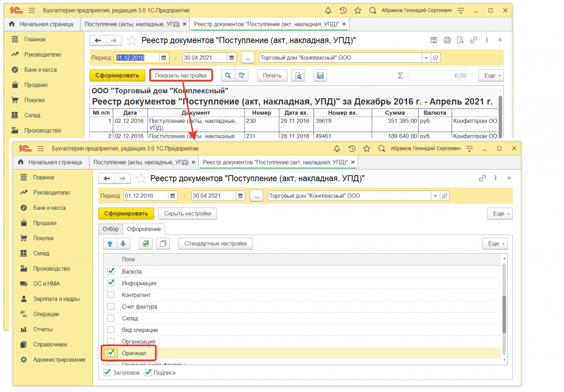Click the Стандартные настройки button
Image resolution: width=564 pixels, height=392 pixels.
(x=215, y=243)
